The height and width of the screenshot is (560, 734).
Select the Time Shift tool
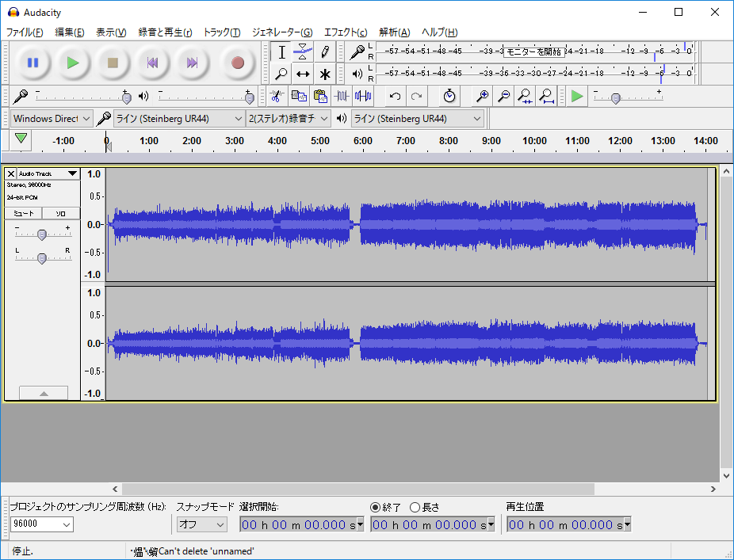point(302,74)
